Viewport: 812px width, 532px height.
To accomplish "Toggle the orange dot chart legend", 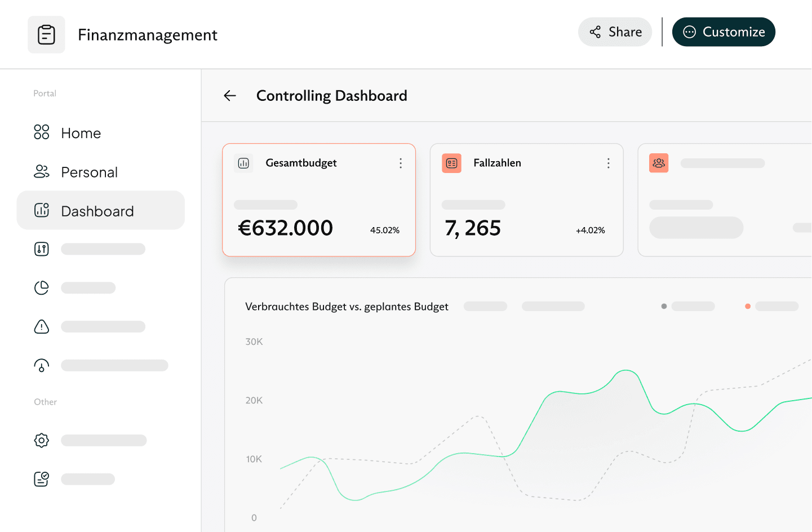I will 748,307.
